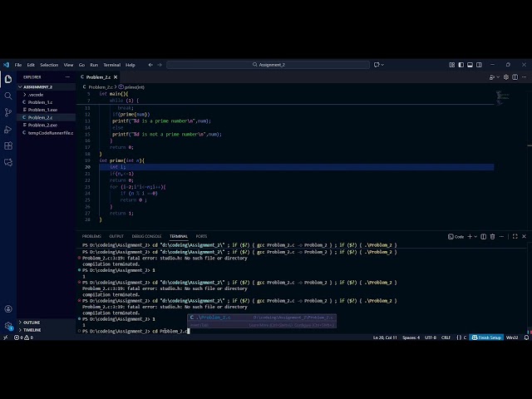
Task: Open the Run menu
Action: [x=94, y=65]
